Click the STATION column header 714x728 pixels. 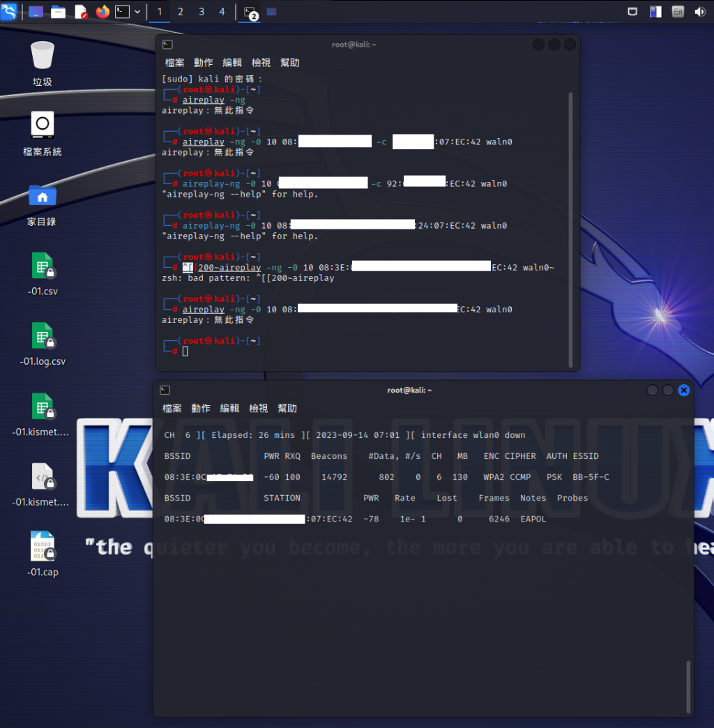(282, 498)
